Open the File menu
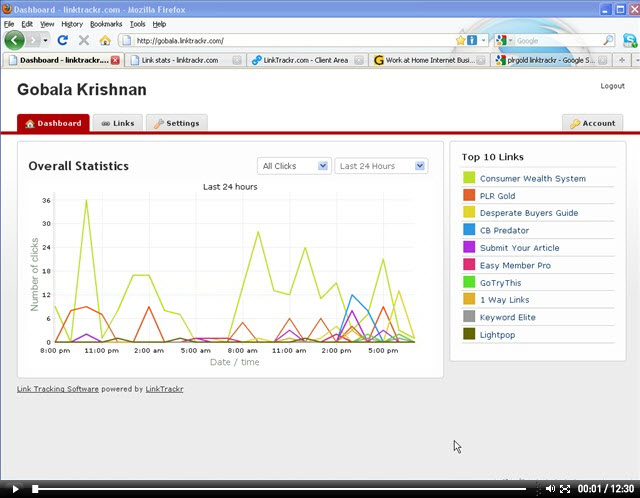The width and height of the screenshot is (640, 498). (9, 24)
